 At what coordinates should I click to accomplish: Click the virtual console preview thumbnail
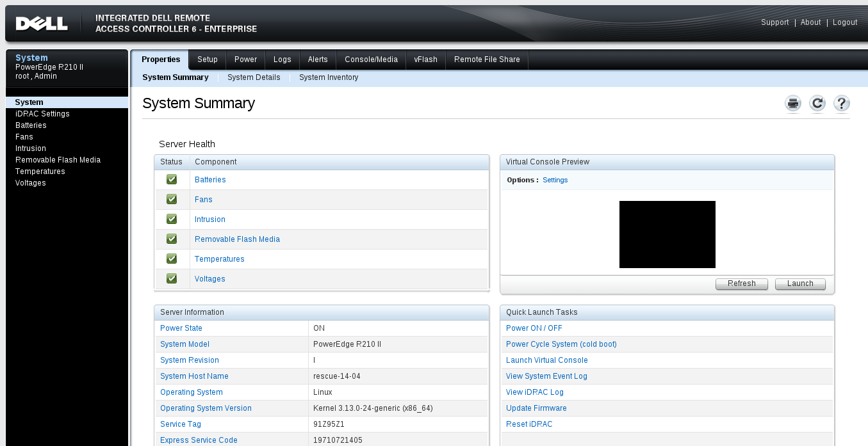[x=667, y=234]
